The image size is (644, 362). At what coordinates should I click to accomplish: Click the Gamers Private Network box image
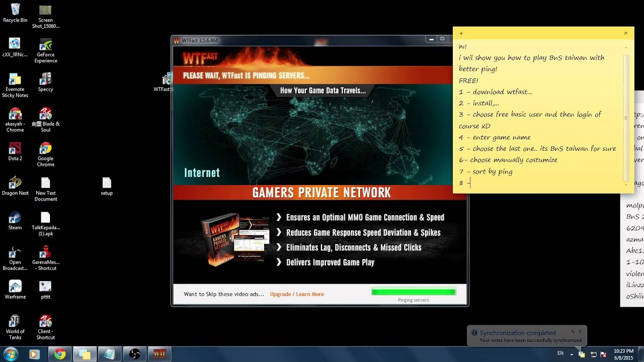235,240
